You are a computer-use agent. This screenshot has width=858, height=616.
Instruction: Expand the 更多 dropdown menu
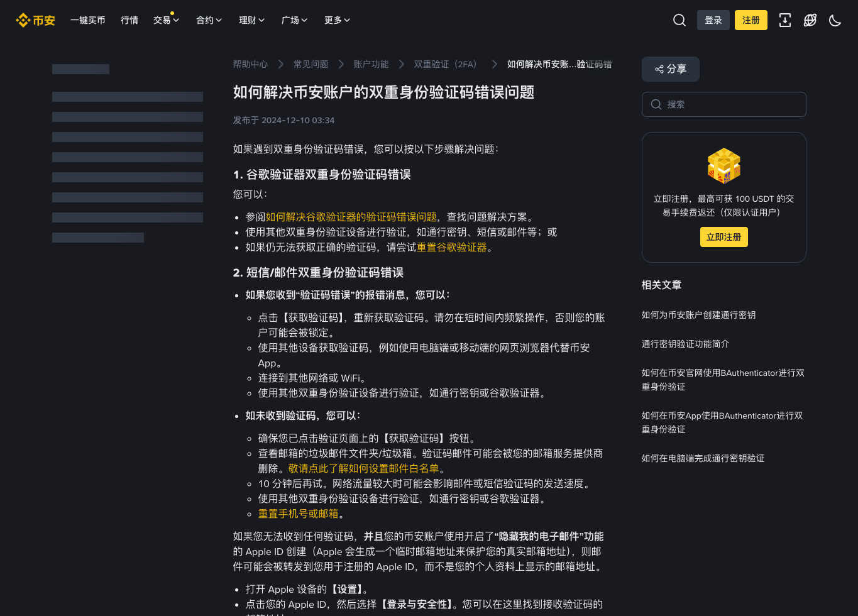coord(338,20)
